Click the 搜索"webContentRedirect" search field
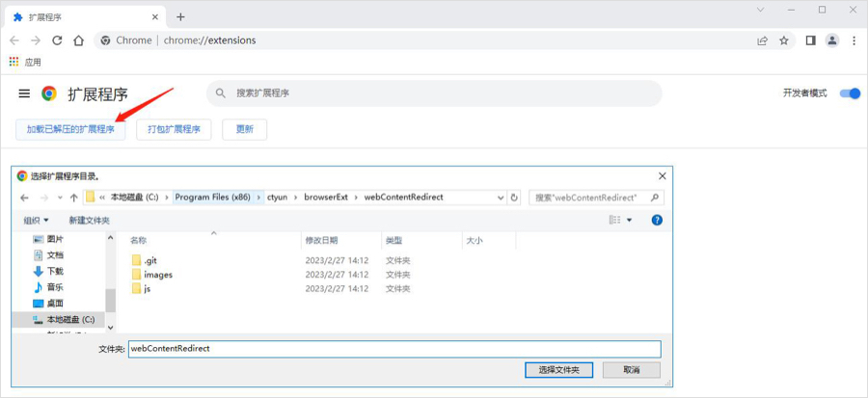Screen dimensions: 868x398 pyautogui.click(x=596, y=198)
